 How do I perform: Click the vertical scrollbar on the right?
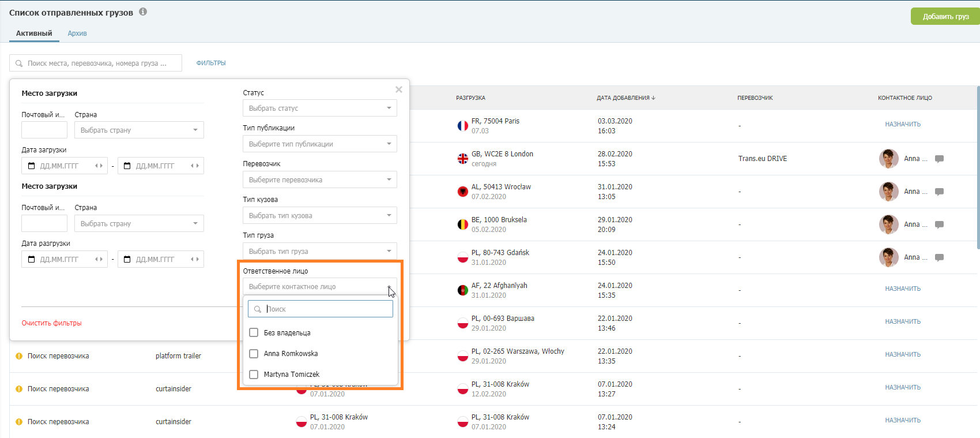(x=978, y=167)
